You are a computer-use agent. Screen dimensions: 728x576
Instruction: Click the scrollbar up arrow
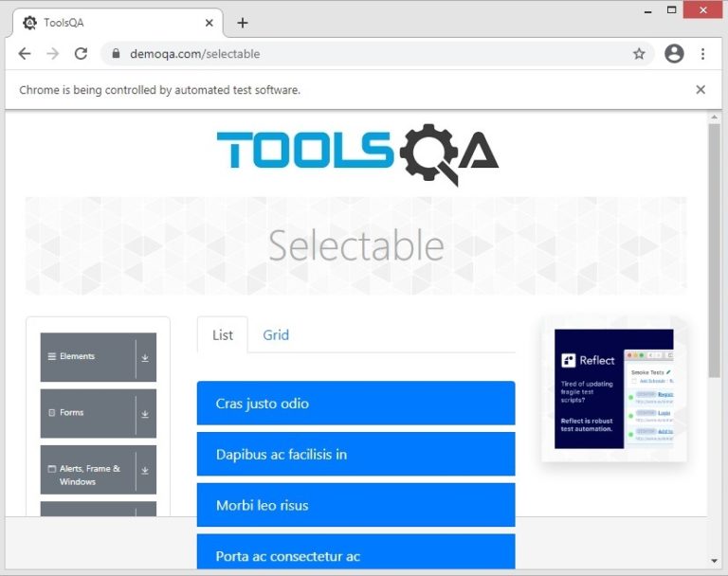[714, 117]
